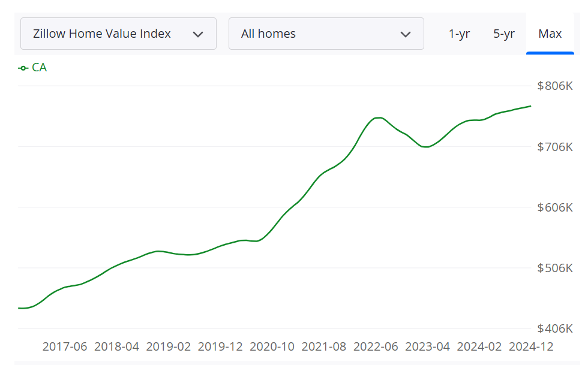This screenshot has height=365, width=588.
Task: Choose the Max time range tab
Action: (550, 34)
